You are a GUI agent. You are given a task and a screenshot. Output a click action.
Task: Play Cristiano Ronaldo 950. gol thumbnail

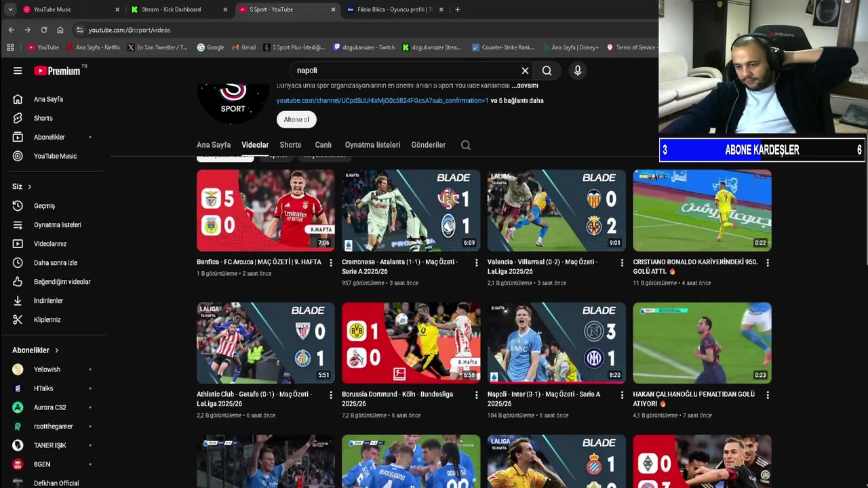702,210
